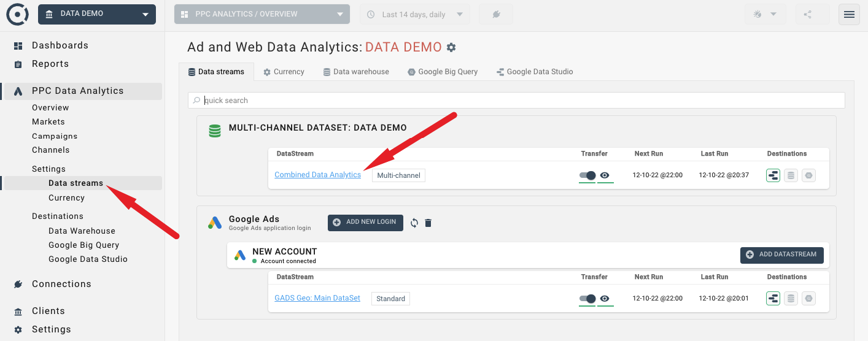Open the GADS Geo: Main DataSet link
Screen dimensions: 868x341
click(317, 298)
